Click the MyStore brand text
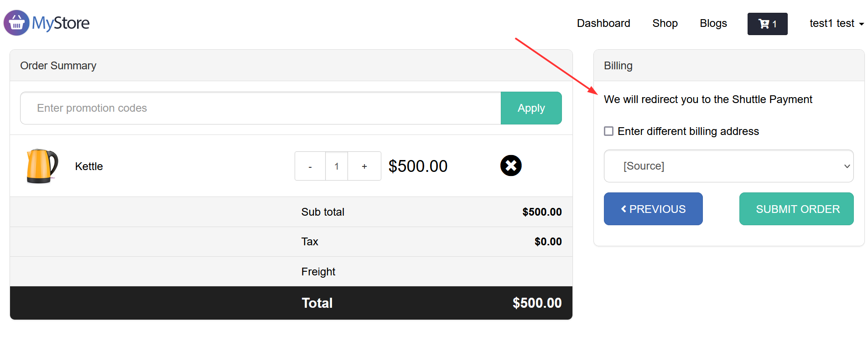 pos(61,23)
